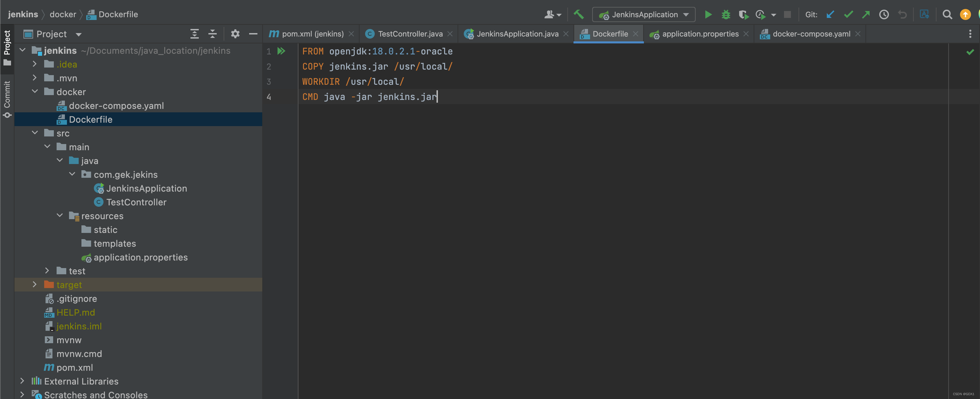Click gutter run icon on line 1

tap(281, 51)
